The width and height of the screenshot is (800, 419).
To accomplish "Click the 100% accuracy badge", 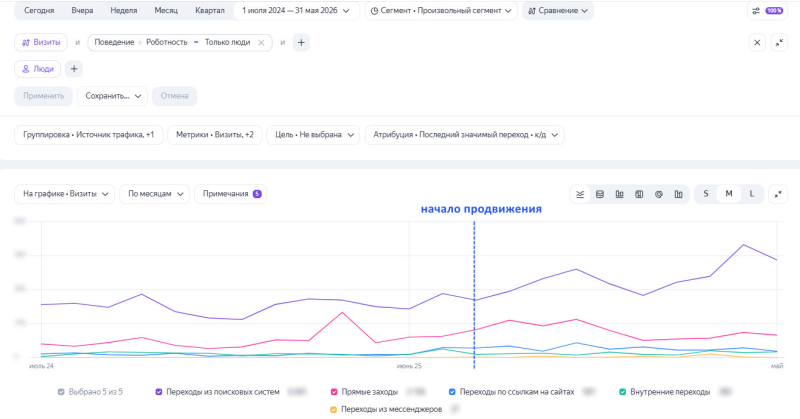I will click(x=774, y=11).
